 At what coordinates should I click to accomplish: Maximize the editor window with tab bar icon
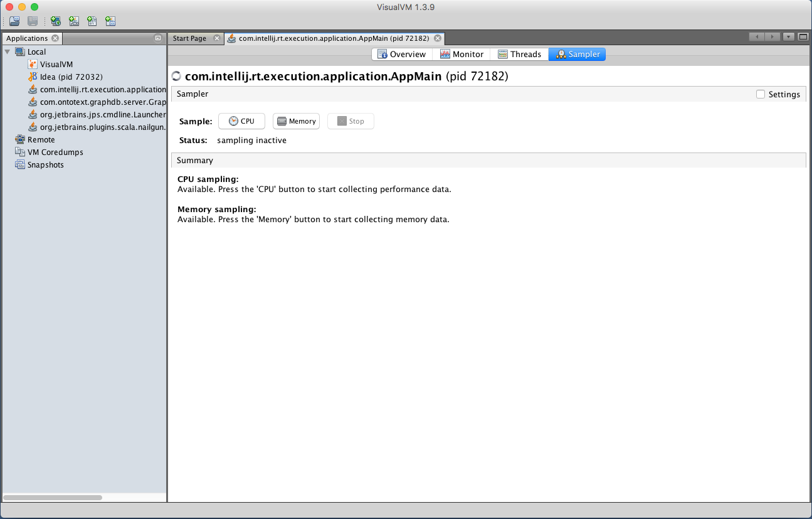pos(803,37)
